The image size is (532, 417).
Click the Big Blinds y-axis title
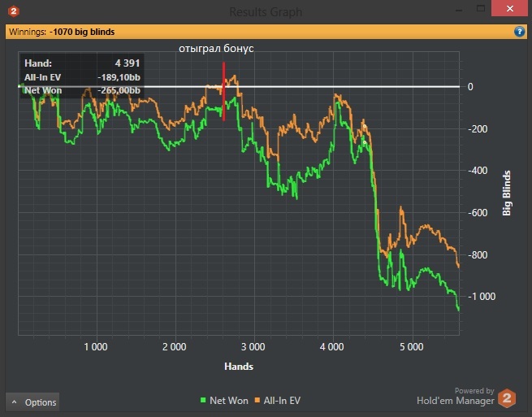tap(506, 193)
